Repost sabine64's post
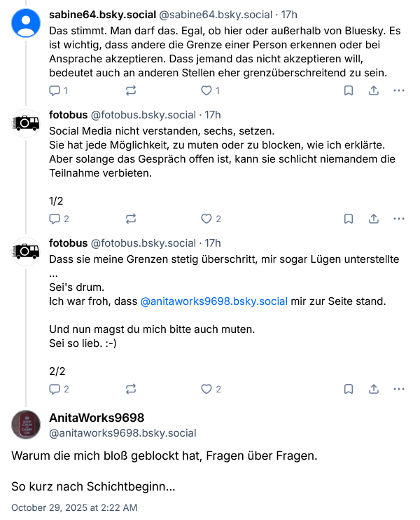Image resolution: width=420 pixels, height=520 pixels. [x=130, y=90]
